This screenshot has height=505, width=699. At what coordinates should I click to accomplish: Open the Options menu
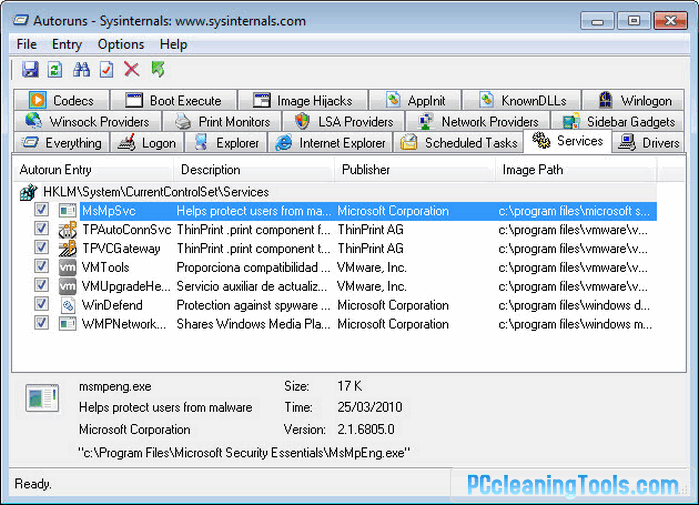coord(121,45)
